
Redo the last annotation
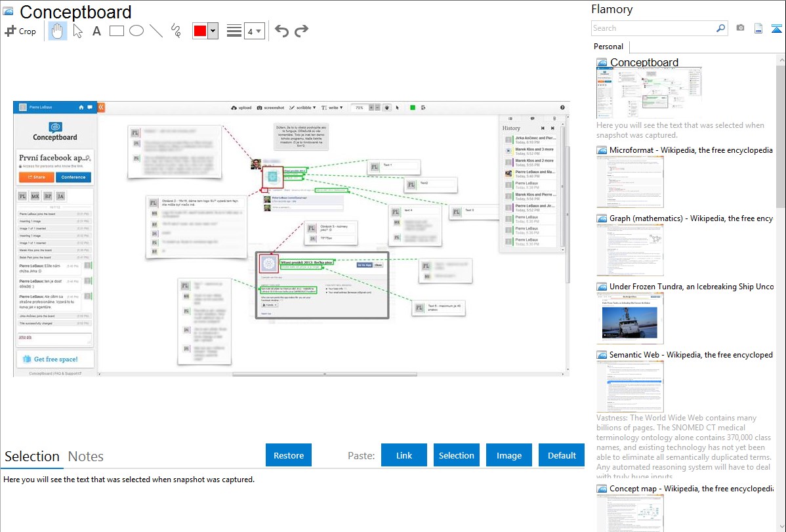click(301, 31)
